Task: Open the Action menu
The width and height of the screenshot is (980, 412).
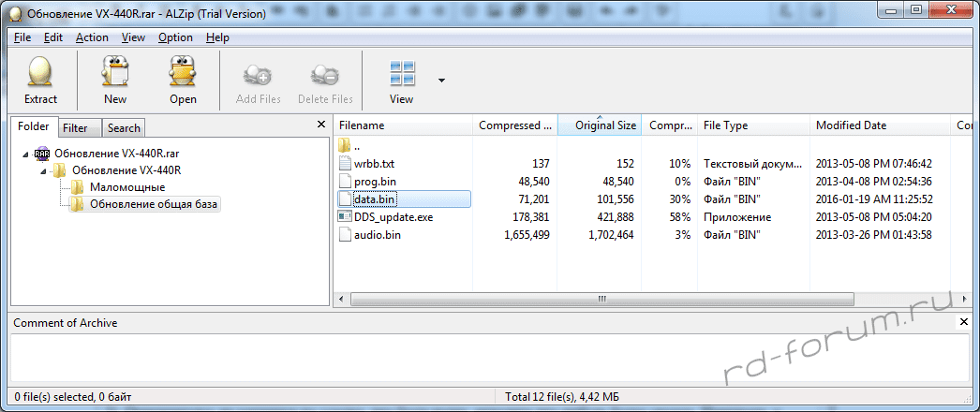Action: (92, 37)
